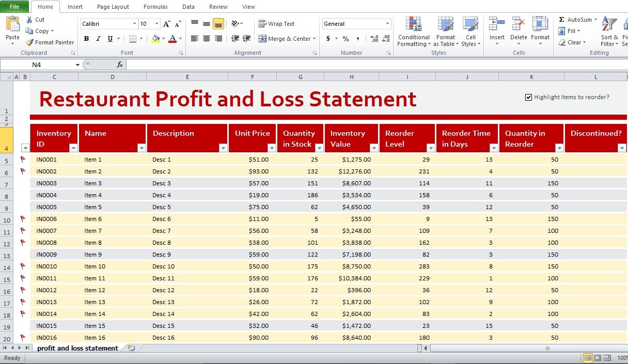Click the Cut scissors icon

coord(28,20)
